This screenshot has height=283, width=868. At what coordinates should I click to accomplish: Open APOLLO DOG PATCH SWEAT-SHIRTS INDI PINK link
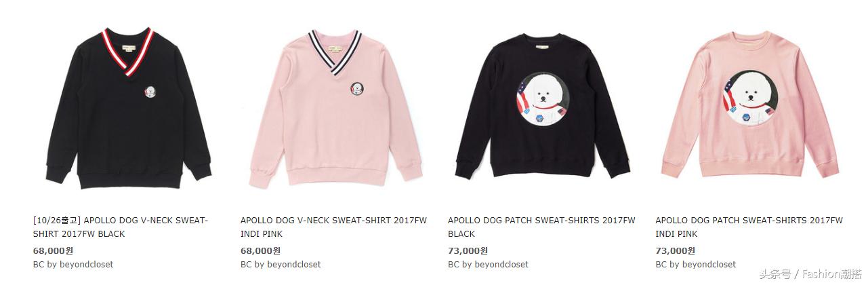[749, 227]
